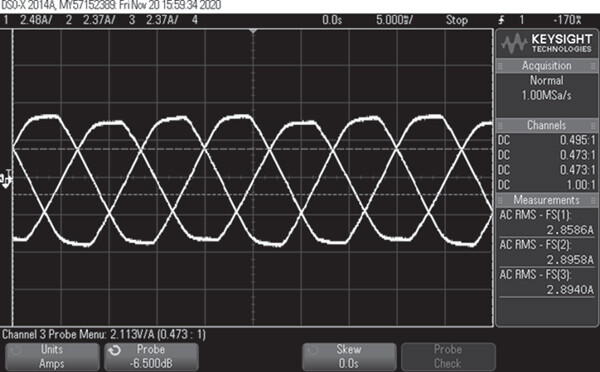
Task: Click the trigger time reference marker triangle
Action: (253, 31)
